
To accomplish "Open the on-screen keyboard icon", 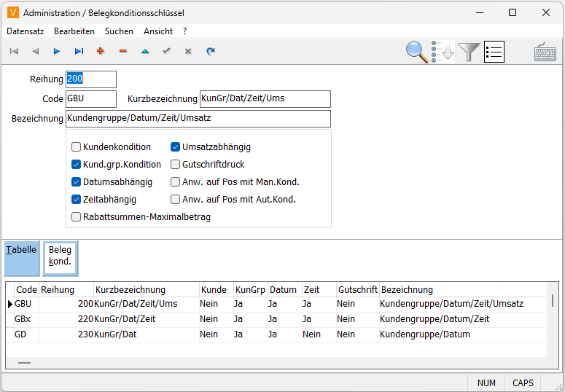I will pyautogui.click(x=545, y=52).
